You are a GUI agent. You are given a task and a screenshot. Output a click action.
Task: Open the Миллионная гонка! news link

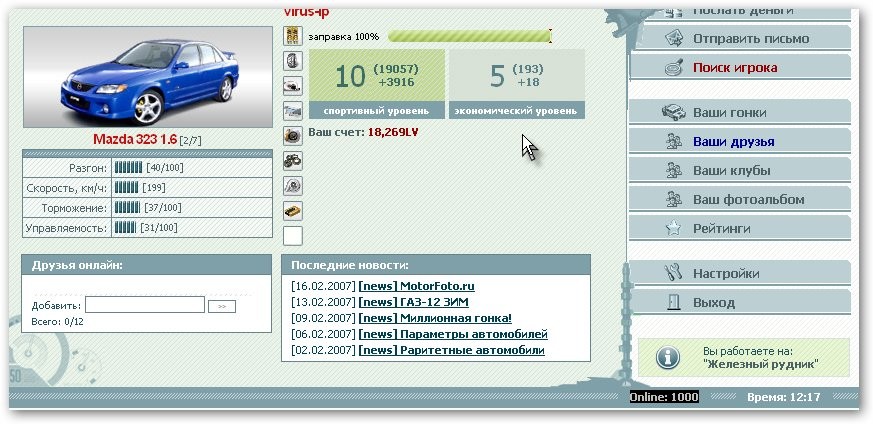click(435, 318)
